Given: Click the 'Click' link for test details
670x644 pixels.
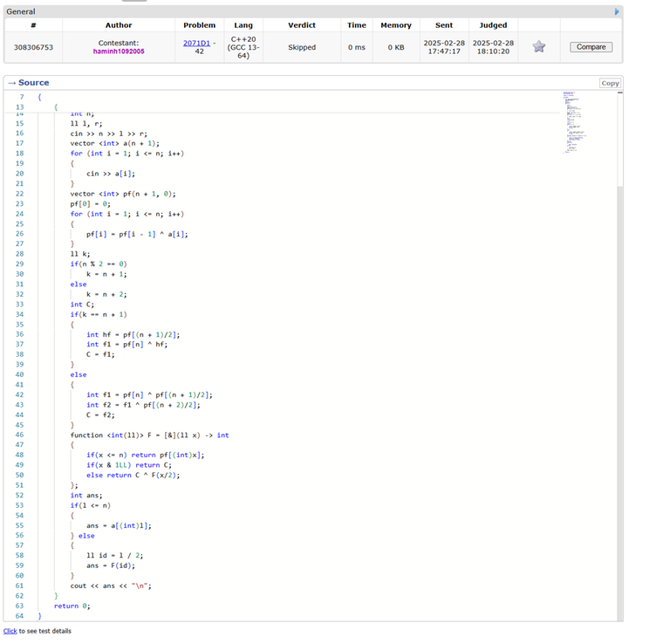Looking at the screenshot, I should point(10,631).
